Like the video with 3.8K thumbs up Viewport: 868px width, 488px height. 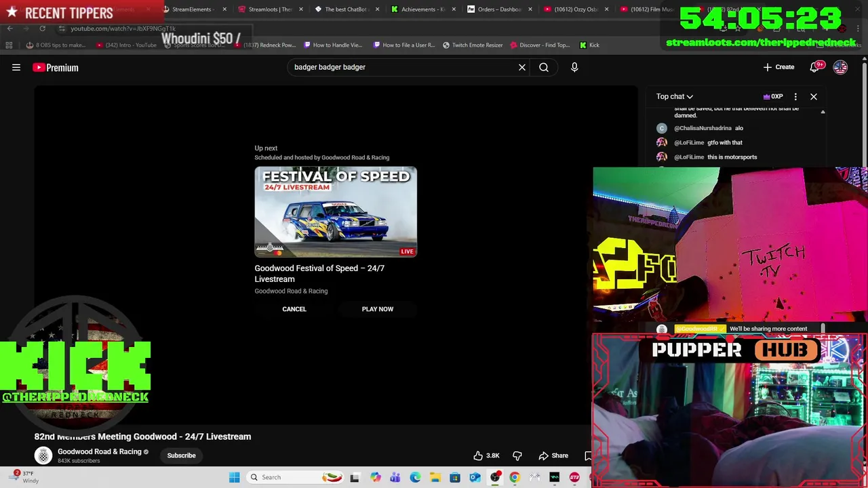point(487,455)
